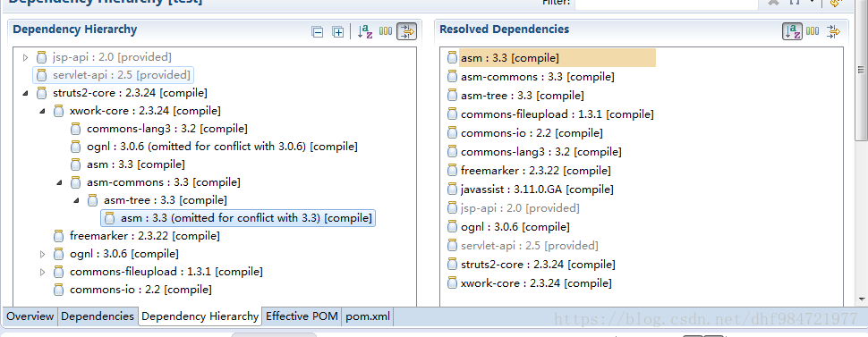Click jar icon of jsp-api in Resolved Dependencies
Viewport: 868px width, 337px height.
pyautogui.click(x=452, y=208)
